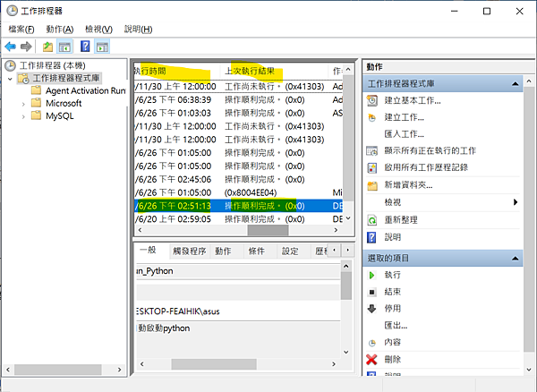This screenshot has width=537, height=392.
Task: Click the task list horizontal scrollbar thumb
Action: click(268, 230)
